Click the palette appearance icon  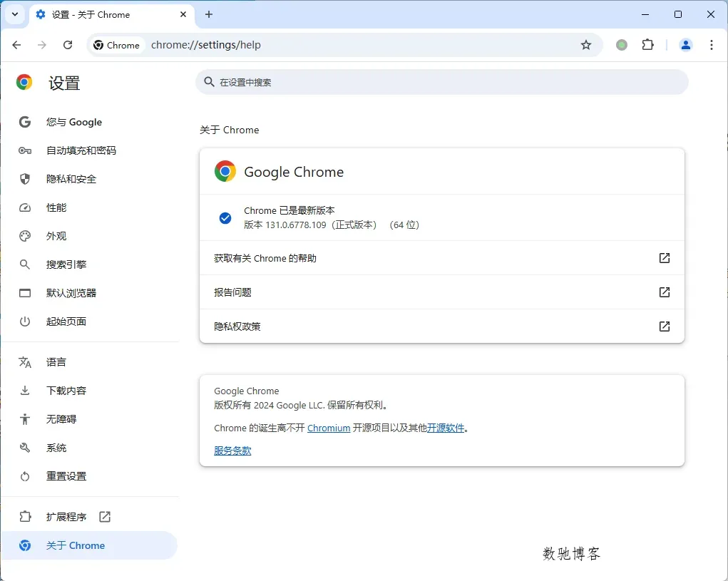click(25, 236)
